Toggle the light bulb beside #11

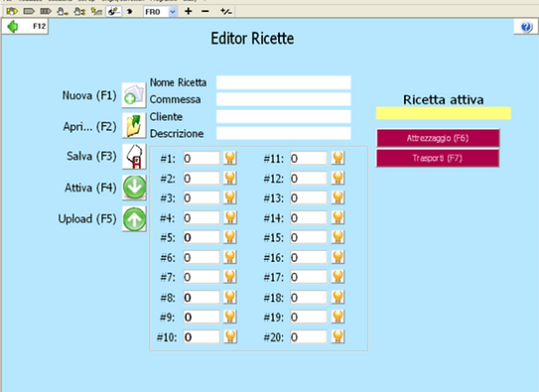click(337, 159)
